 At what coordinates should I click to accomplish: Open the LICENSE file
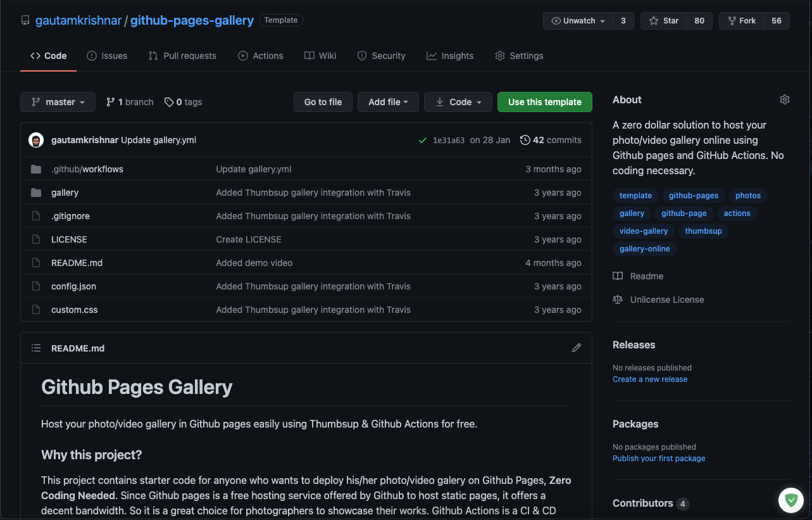(x=69, y=239)
